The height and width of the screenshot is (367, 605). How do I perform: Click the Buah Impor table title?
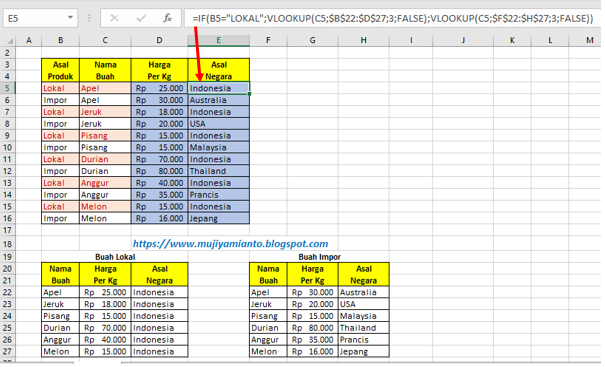(x=319, y=257)
